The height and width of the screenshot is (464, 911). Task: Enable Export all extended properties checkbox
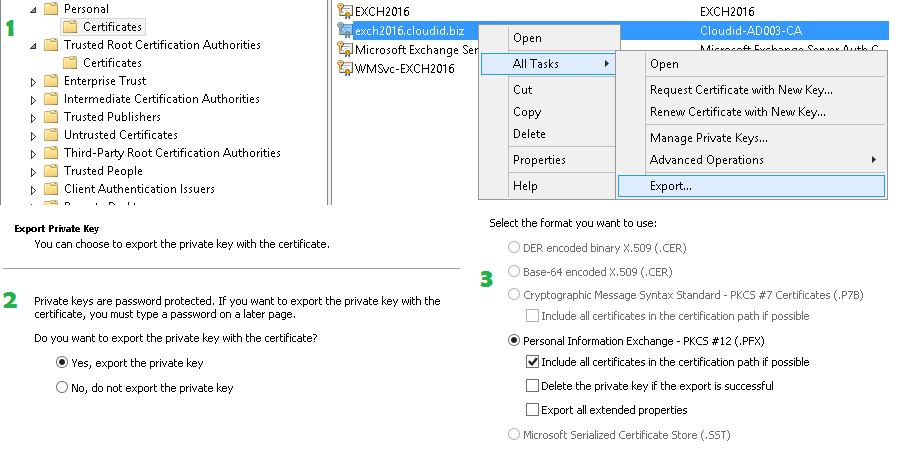(x=532, y=410)
